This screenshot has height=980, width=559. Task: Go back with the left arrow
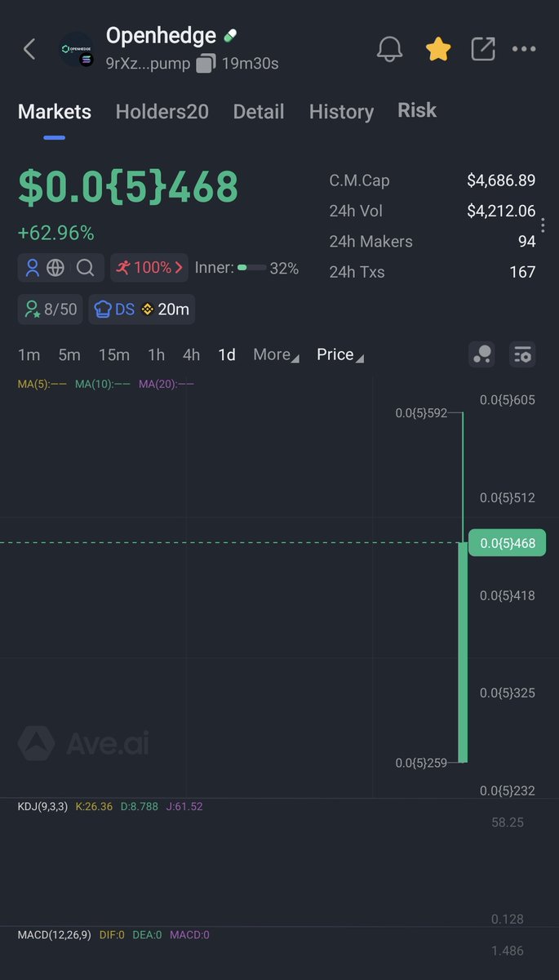point(29,49)
